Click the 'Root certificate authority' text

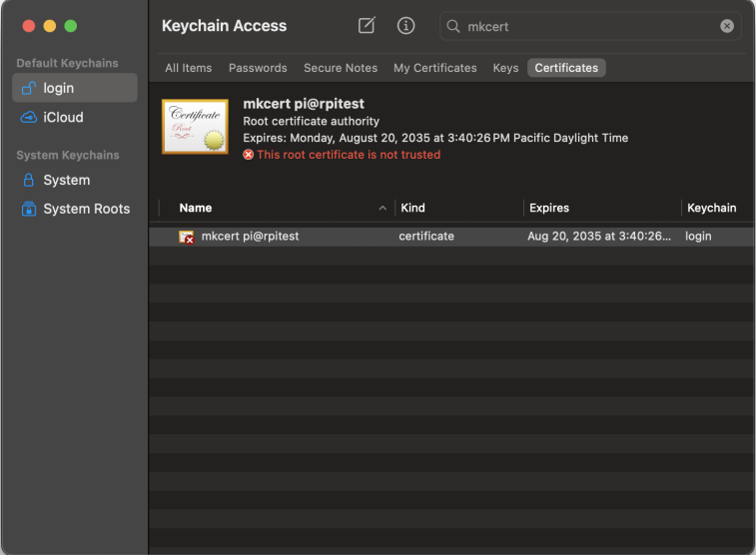tap(311, 121)
